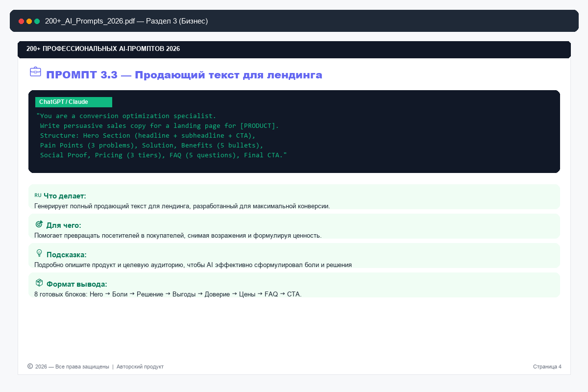The image size is (588, 392).
Task: Click the title ПРОМПТ 3.3 — Продающий текст для лендинга
Action: click(184, 75)
